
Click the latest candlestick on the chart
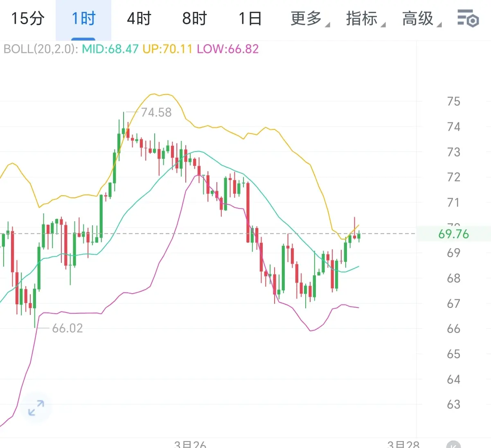[359, 236]
